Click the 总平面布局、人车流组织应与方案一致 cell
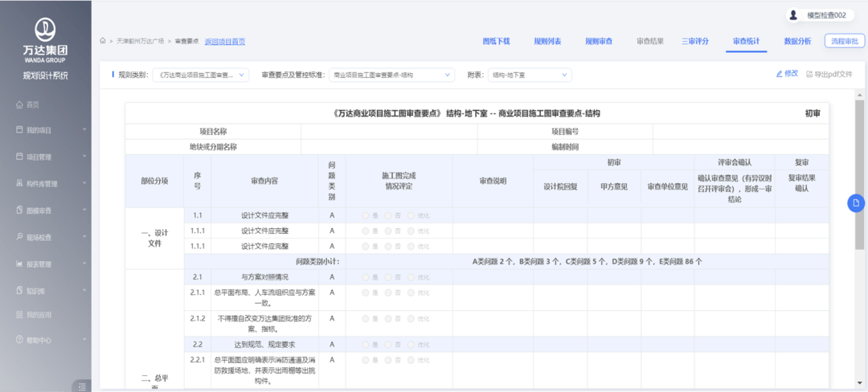The width and height of the screenshot is (868, 392). pos(264,297)
